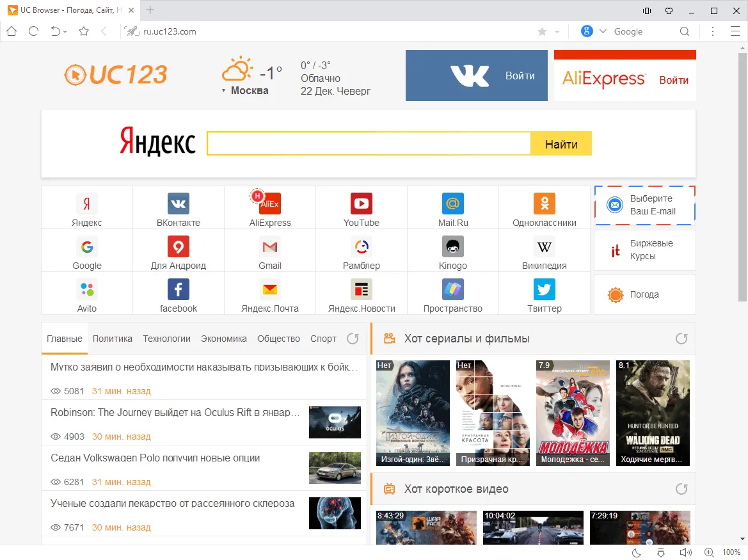Select the Главные news tab
This screenshot has width=748, height=560.
coord(65,339)
